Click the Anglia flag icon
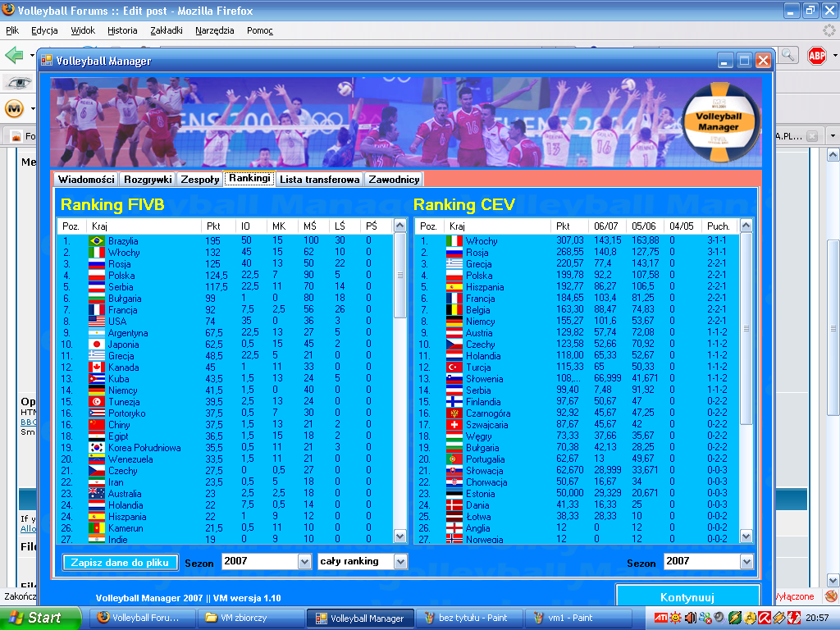The image size is (840, 630). (454, 528)
